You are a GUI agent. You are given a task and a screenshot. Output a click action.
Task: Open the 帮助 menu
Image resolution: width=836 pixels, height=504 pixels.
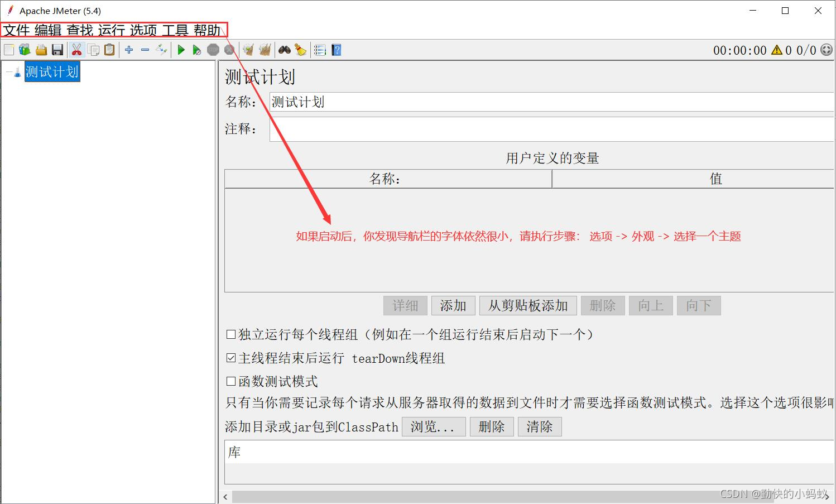click(x=207, y=30)
